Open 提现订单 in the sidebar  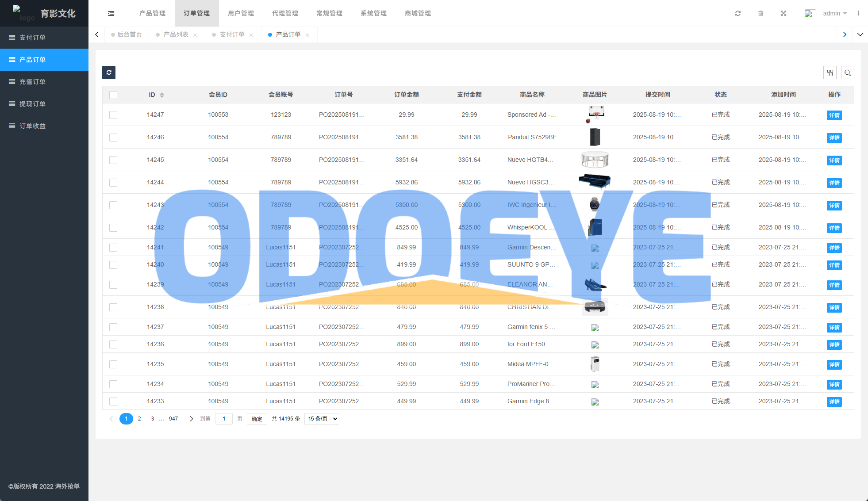point(32,104)
